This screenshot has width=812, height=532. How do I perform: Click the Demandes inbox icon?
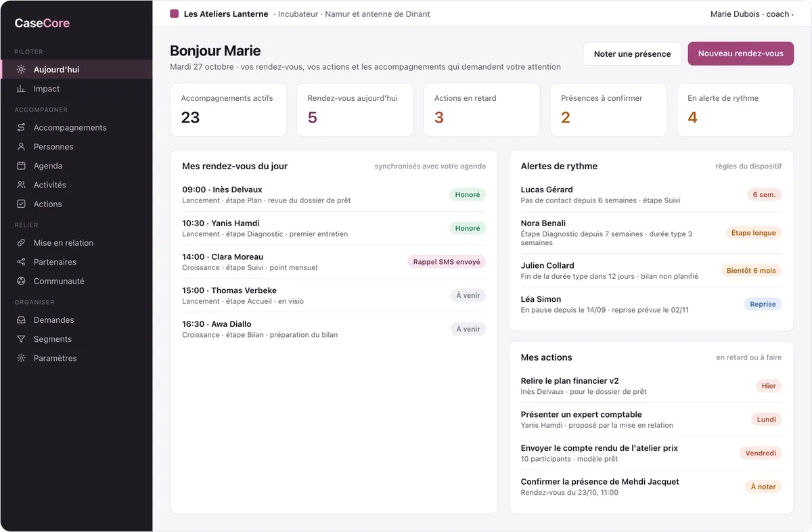(21, 320)
